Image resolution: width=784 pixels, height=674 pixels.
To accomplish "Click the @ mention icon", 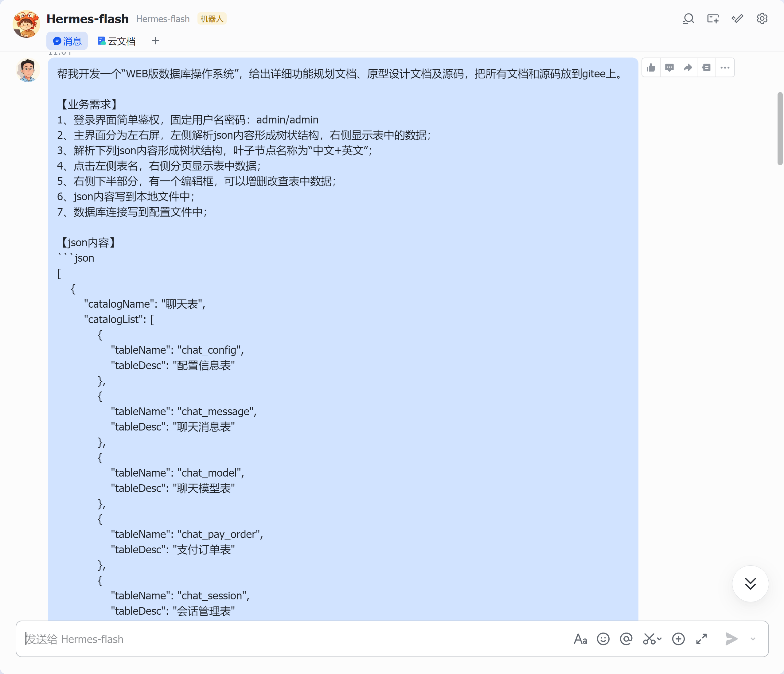I will coord(626,639).
